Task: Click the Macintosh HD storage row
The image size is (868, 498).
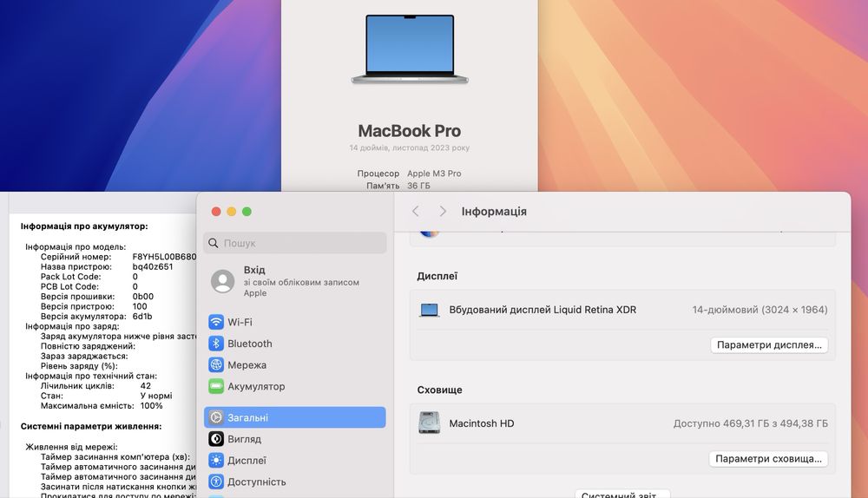Action: (x=622, y=423)
